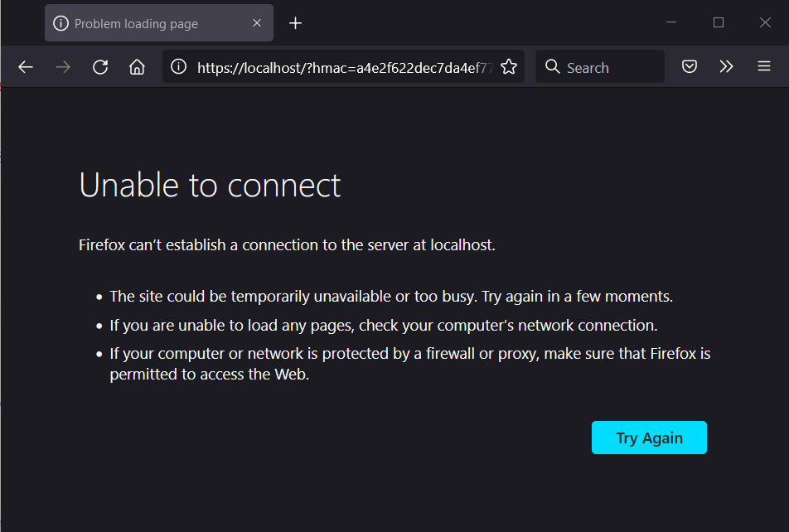Maximize the Firefox window
Screen dimensions: 789x532
(719, 22)
